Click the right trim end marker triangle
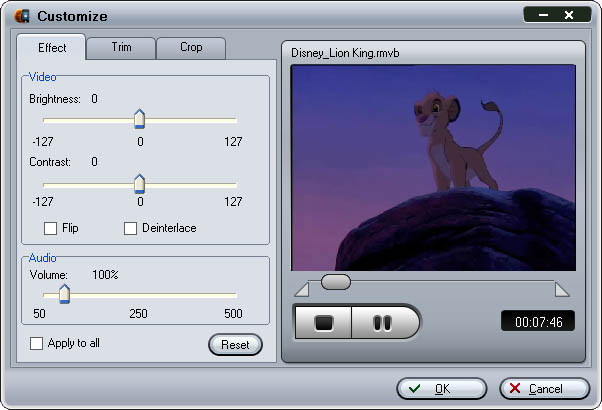 point(562,290)
